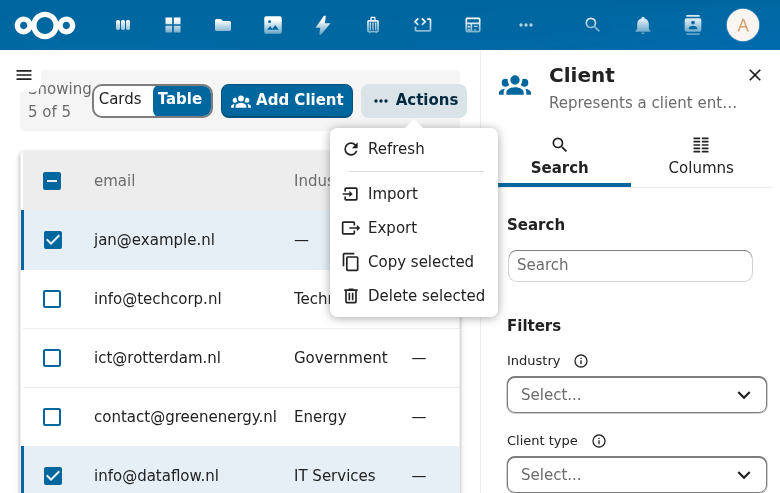Click the Filters section heading
The image size is (780, 493).
click(x=534, y=325)
